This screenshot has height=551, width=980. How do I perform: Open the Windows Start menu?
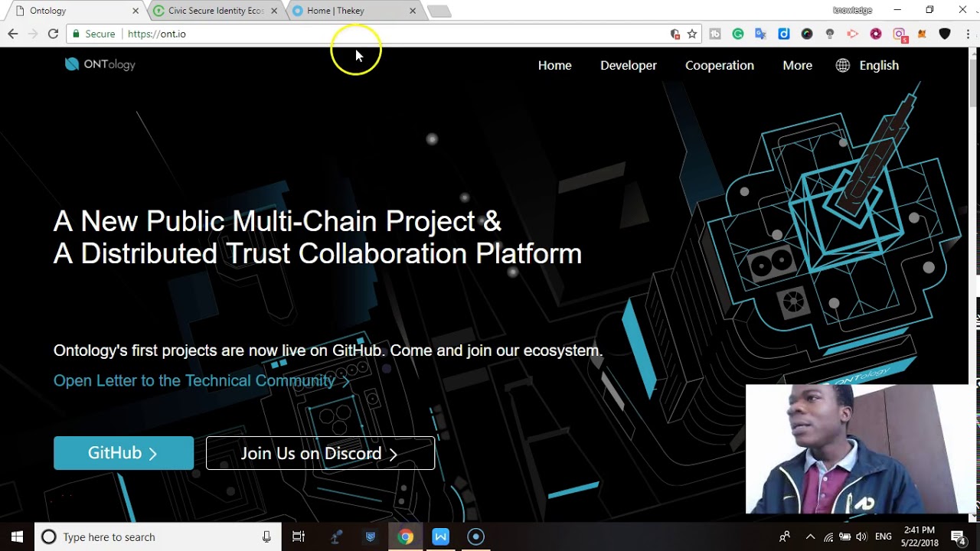click(17, 536)
